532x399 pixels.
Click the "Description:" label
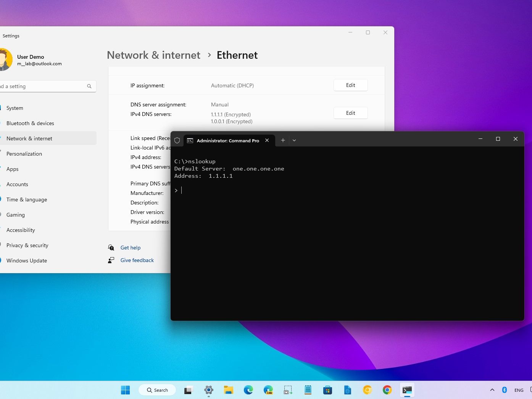[145, 203]
